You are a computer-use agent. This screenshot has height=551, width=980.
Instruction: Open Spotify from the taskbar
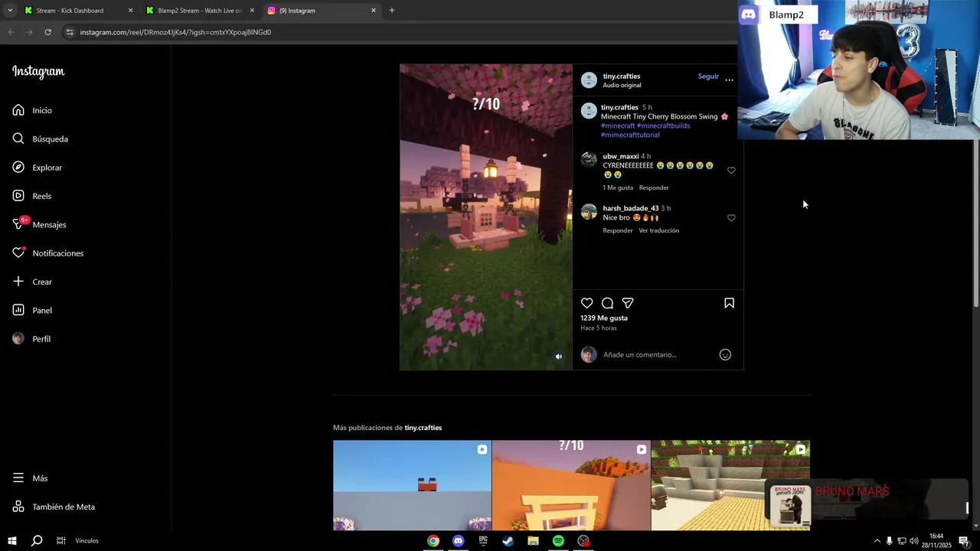click(x=558, y=541)
